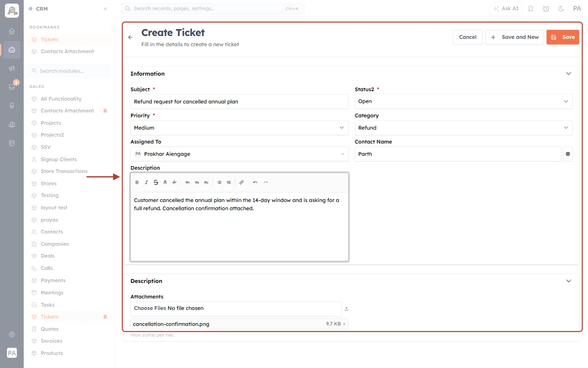Toggle Heading 3 style in editor
588x368 pixels.
pos(206,182)
